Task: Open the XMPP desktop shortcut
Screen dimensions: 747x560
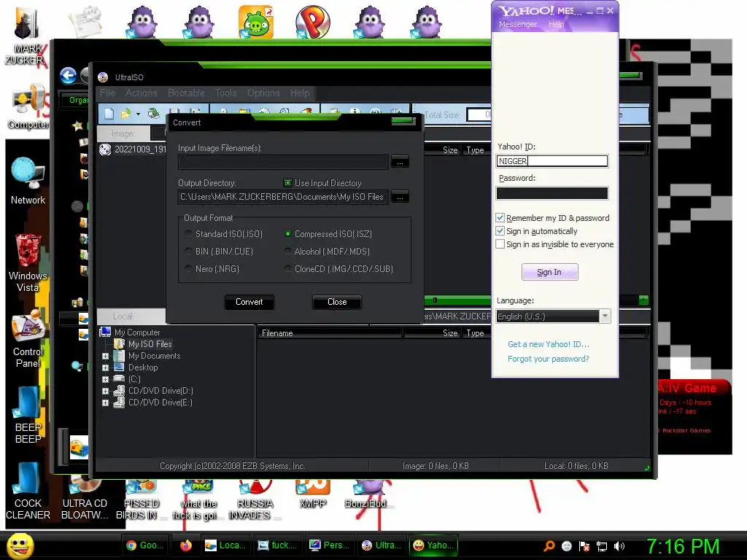Action: (312, 494)
